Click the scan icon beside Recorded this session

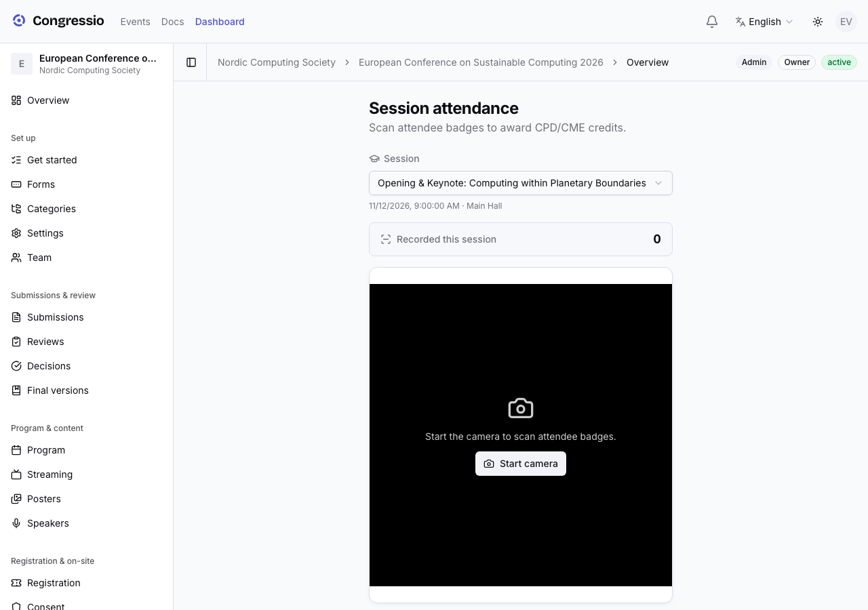click(386, 239)
